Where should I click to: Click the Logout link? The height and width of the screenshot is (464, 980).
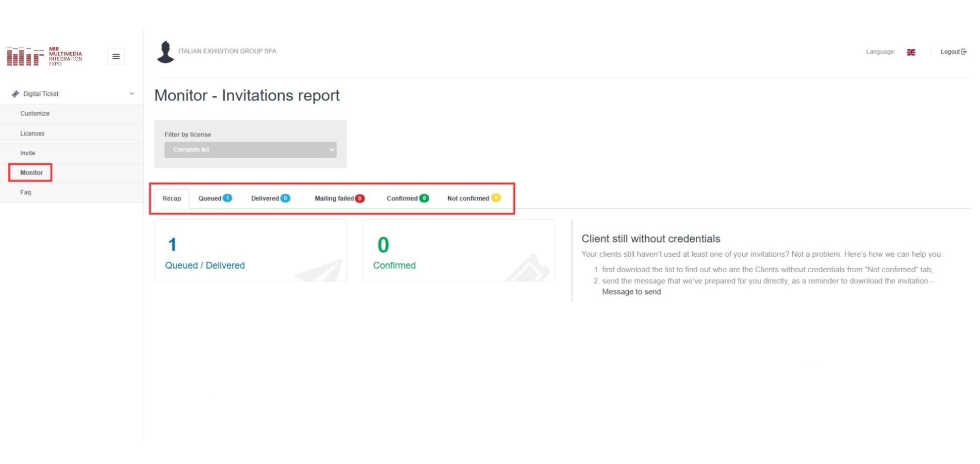point(953,52)
